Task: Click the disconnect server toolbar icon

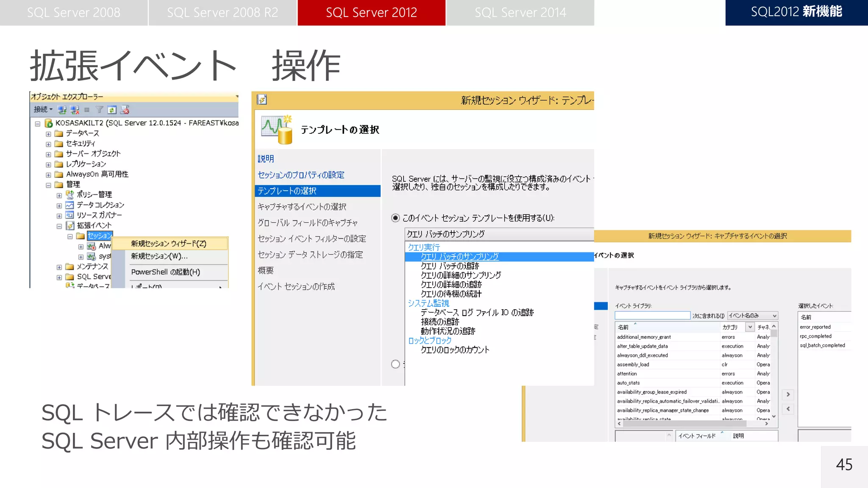Action: pyautogui.click(x=75, y=110)
